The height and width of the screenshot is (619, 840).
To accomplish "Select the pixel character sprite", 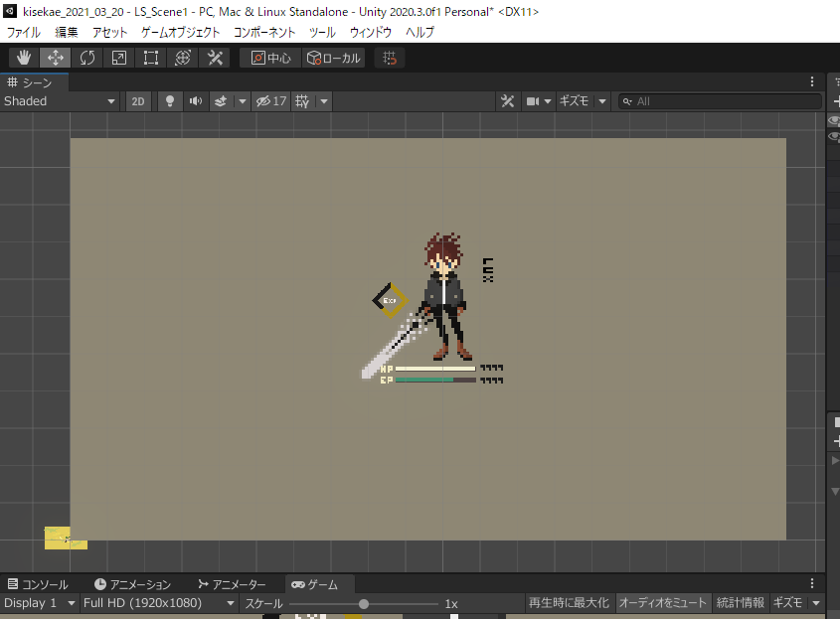I will click(x=446, y=296).
